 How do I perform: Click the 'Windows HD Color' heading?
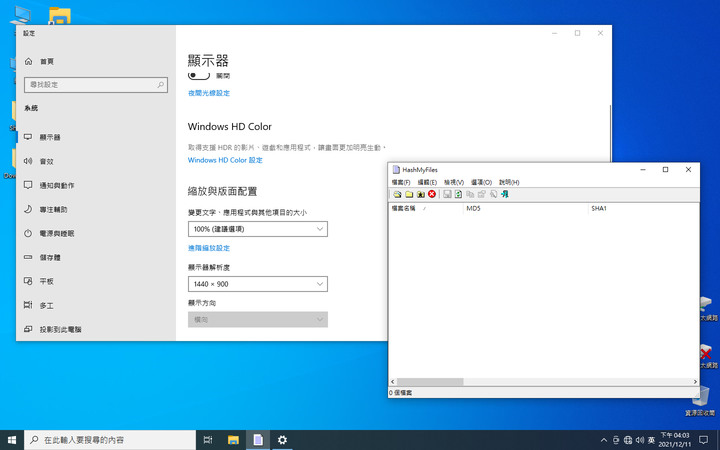coord(230,126)
